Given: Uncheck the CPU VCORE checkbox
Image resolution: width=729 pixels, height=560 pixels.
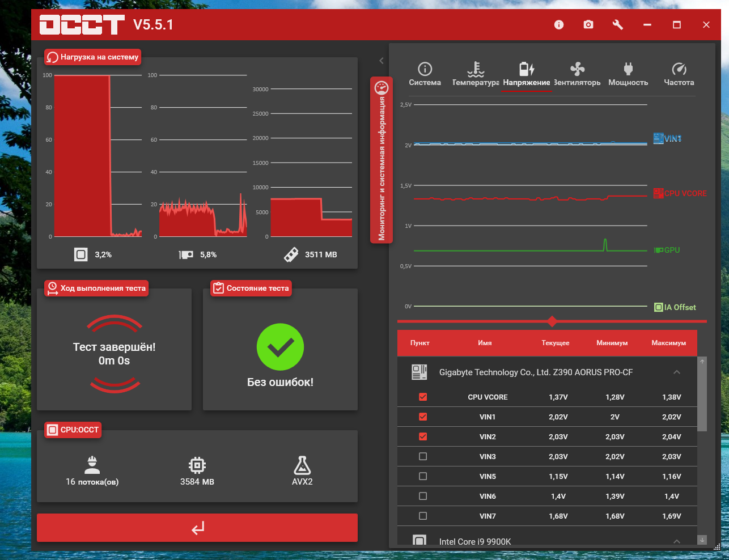Looking at the screenshot, I should point(423,397).
